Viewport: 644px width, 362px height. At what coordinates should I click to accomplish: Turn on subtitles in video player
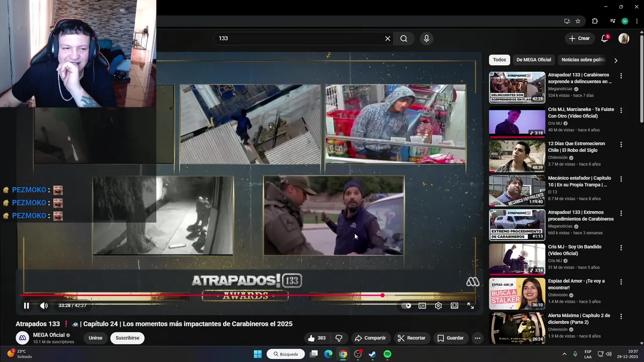(x=422, y=306)
